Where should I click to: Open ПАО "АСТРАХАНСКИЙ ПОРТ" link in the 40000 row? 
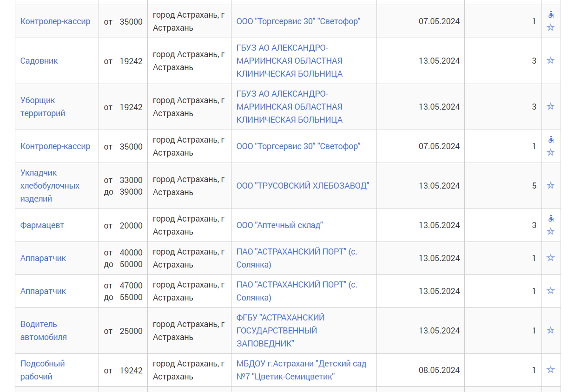[x=297, y=258]
